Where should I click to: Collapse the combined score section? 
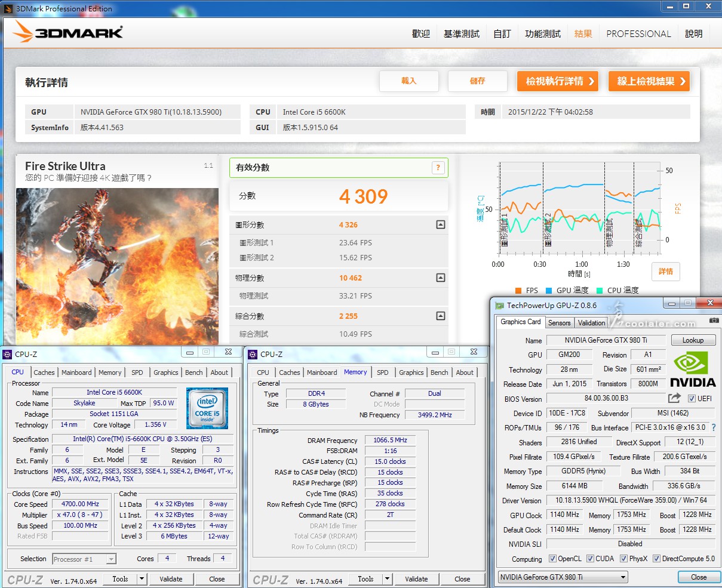point(440,316)
